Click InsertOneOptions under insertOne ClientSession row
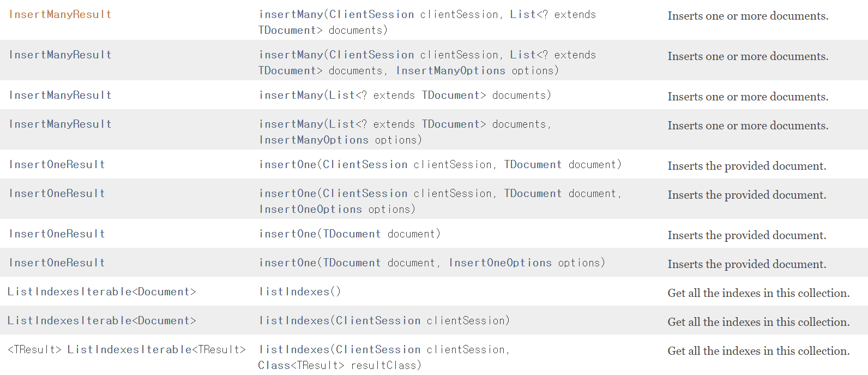 click(310, 209)
